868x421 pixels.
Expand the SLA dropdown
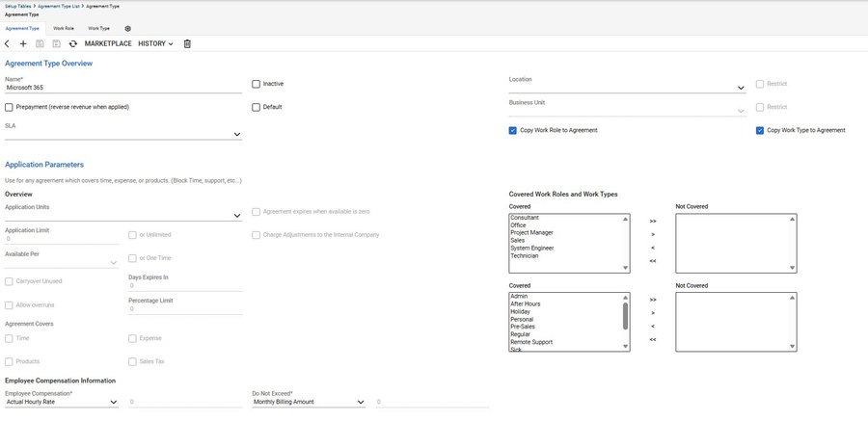coord(237,135)
